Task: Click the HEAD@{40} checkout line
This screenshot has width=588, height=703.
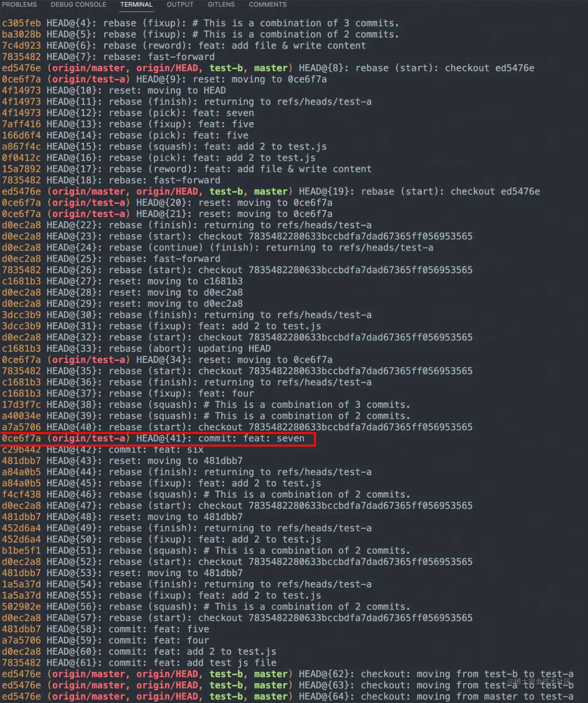Action: 237,427
